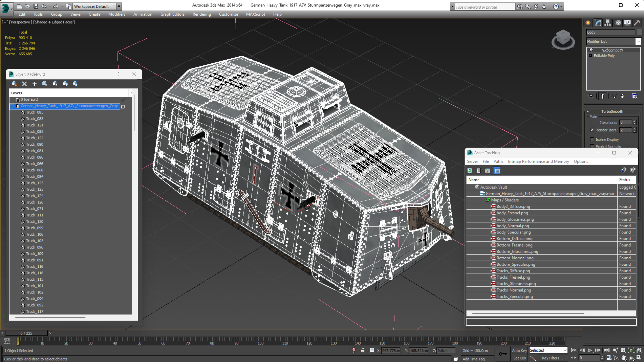Click the binoculars search icon
Screen dimensions: 644x362
tap(520, 7)
